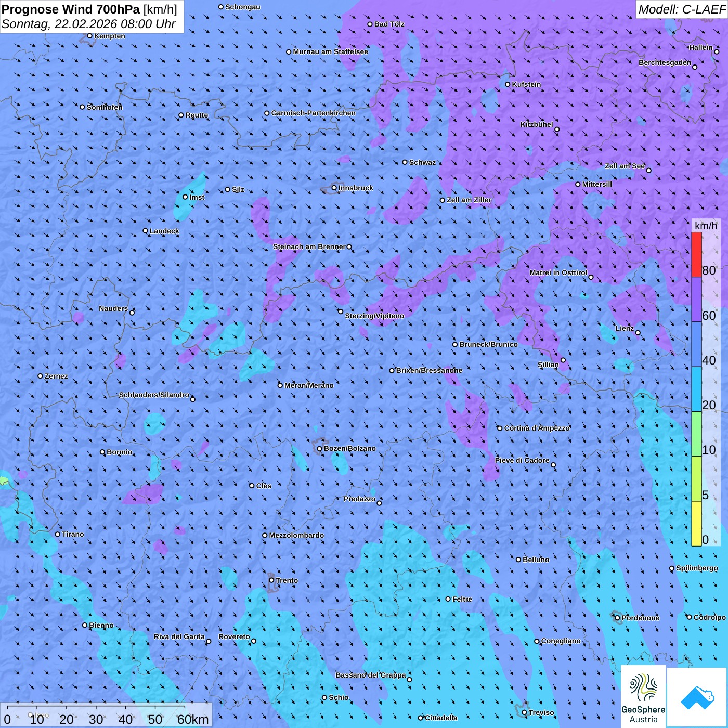Click the 'Garmisch-Partenkirchen' label
The image size is (728, 728).
click(x=314, y=113)
